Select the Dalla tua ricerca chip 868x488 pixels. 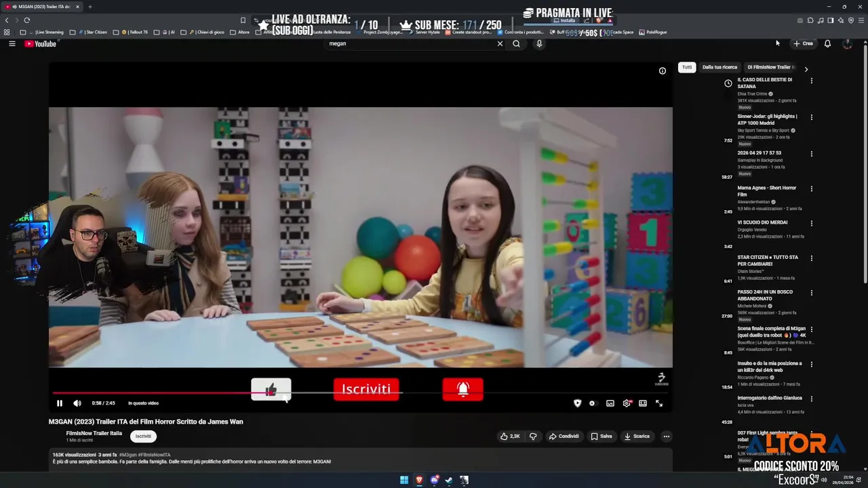pyautogui.click(x=719, y=67)
